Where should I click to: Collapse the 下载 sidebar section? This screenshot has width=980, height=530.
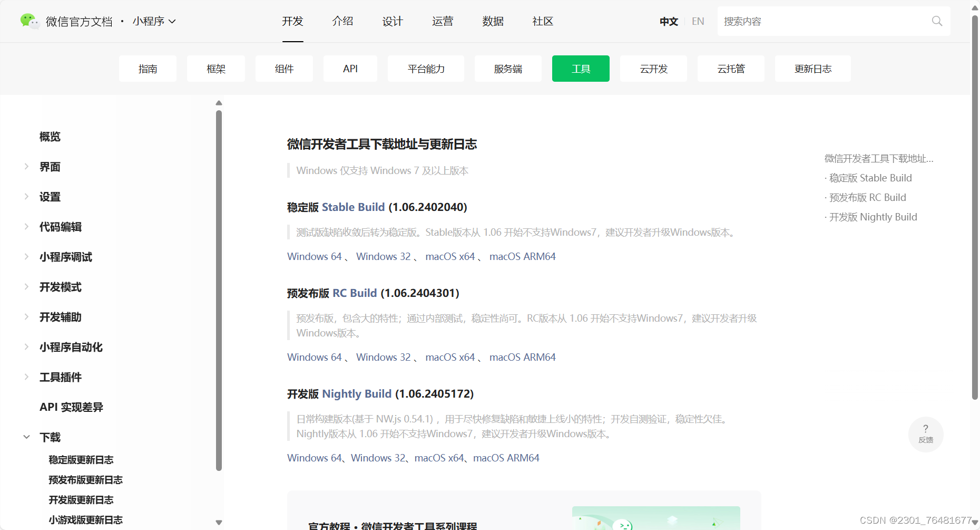tap(26, 437)
